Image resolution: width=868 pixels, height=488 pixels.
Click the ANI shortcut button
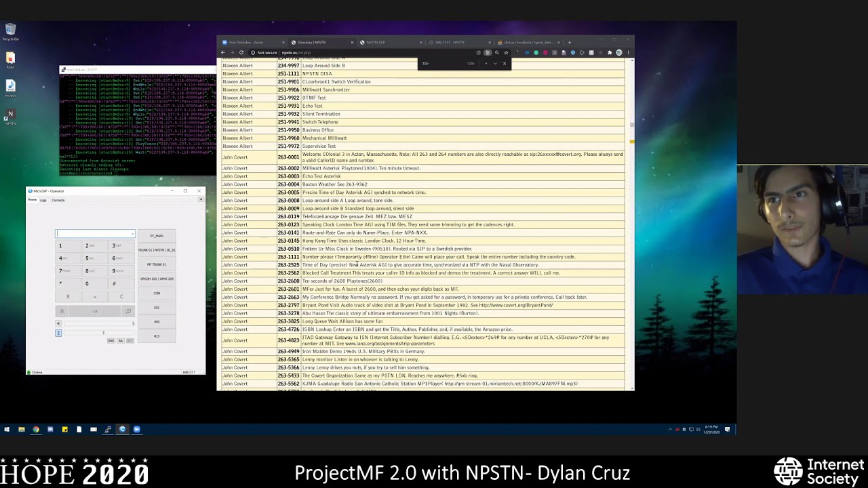(x=157, y=322)
